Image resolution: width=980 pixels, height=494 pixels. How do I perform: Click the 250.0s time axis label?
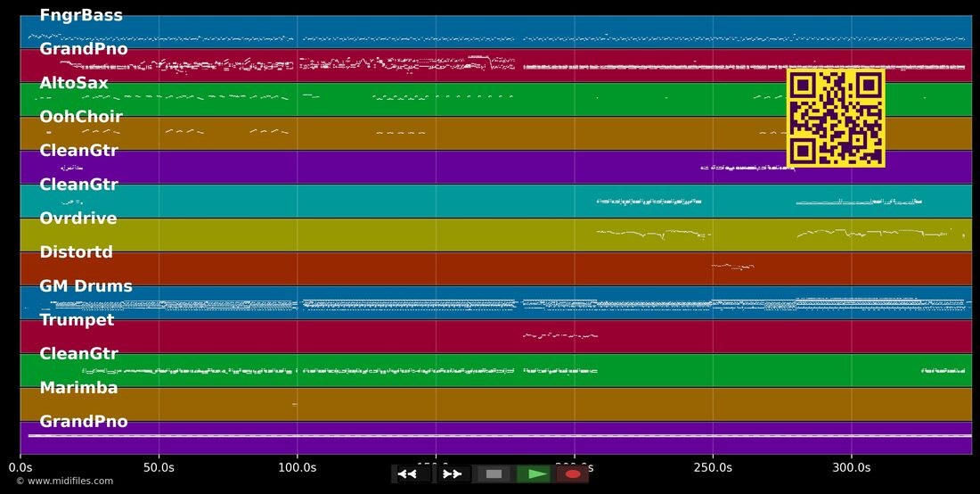[x=713, y=467]
